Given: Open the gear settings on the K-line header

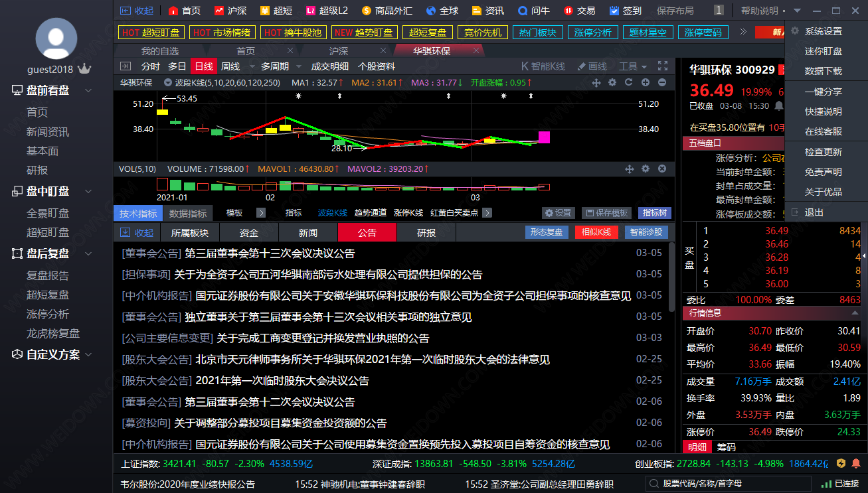Looking at the screenshot, I should click(612, 83).
